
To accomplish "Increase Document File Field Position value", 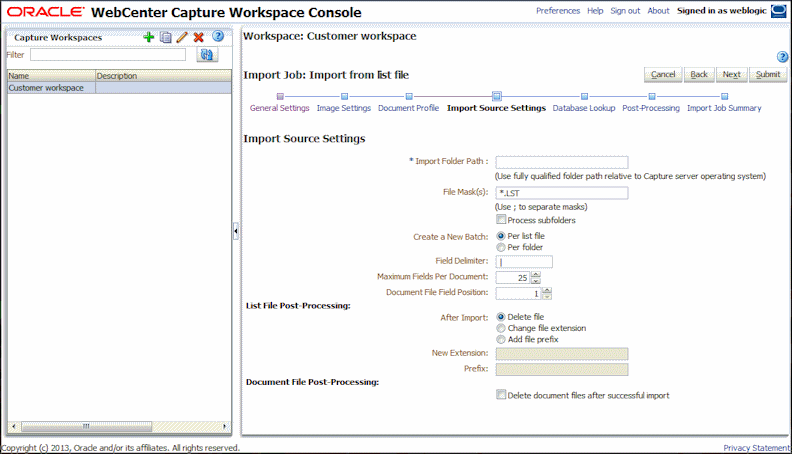I will (x=547, y=290).
